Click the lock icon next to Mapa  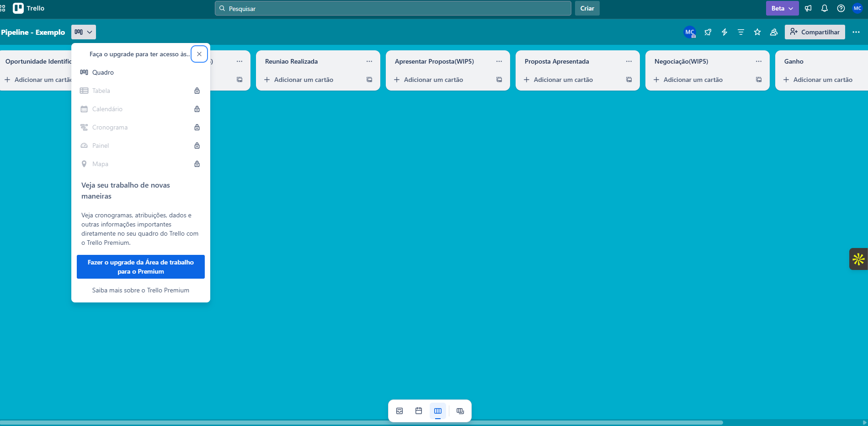point(197,164)
